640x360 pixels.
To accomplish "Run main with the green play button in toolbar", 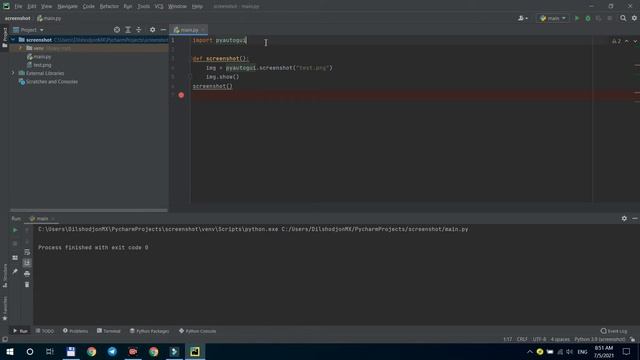I will click(577, 18).
